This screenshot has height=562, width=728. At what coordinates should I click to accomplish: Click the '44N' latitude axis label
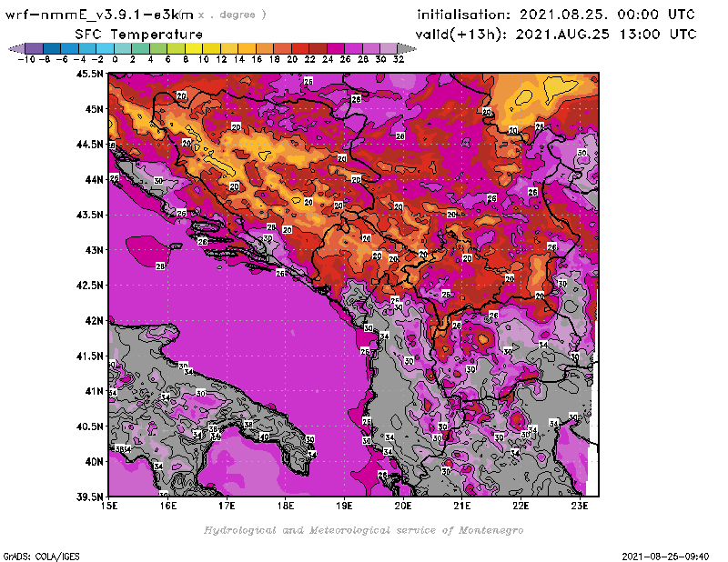(x=94, y=179)
